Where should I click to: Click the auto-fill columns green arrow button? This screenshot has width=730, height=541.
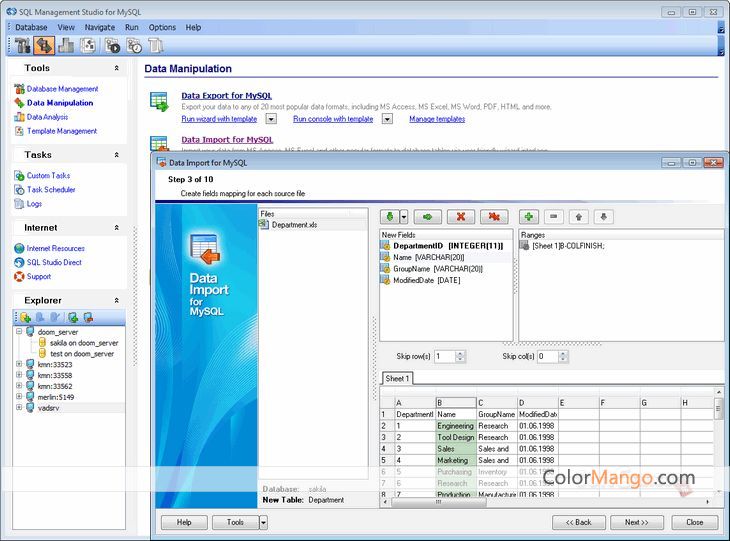(x=390, y=217)
